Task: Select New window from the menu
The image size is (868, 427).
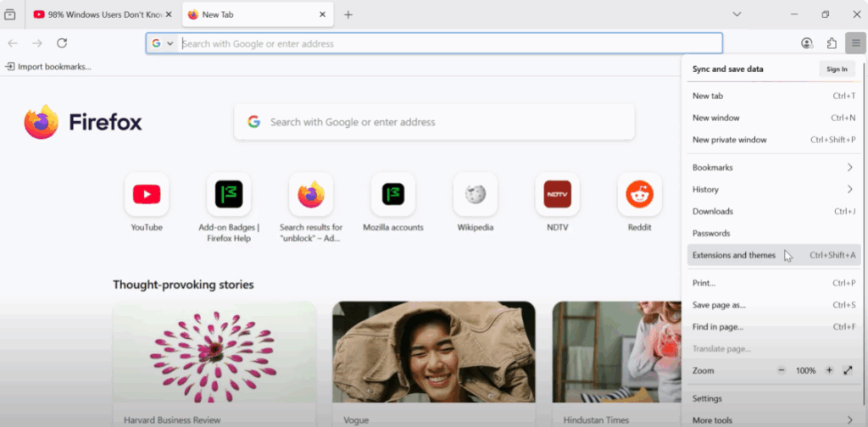Action: coord(774,118)
